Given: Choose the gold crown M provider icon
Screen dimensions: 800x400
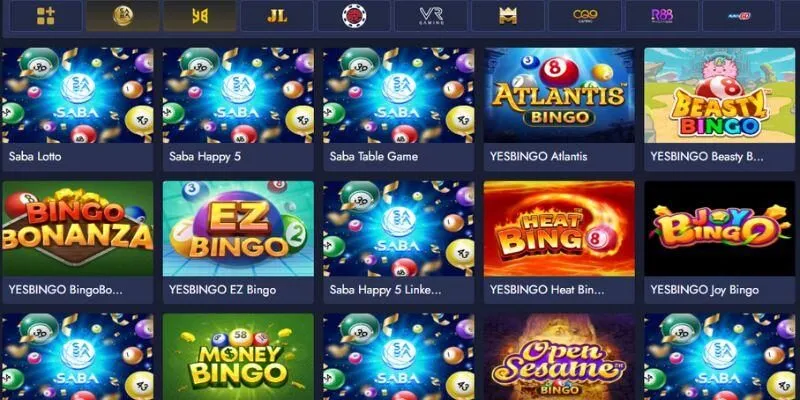Looking at the screenshot, I should 508,16.
